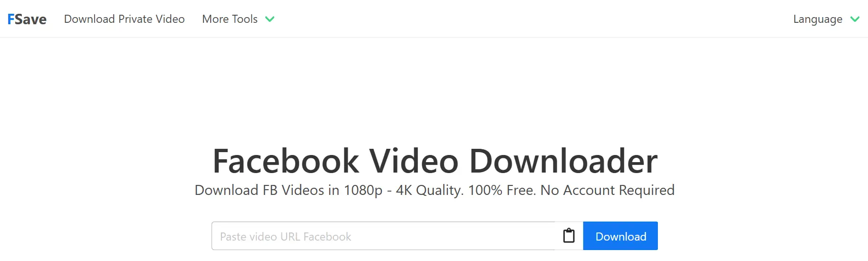Click the green chevron beside More Tools

click(270, 19)
